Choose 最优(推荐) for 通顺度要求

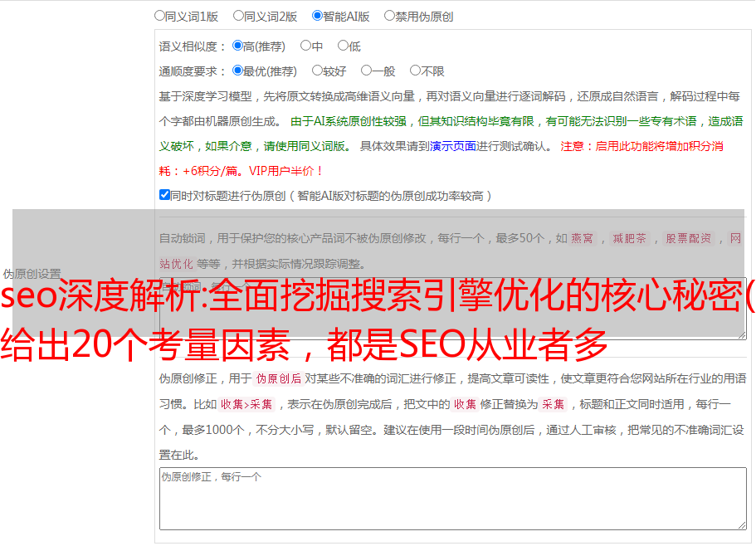[x=237, y=71]
